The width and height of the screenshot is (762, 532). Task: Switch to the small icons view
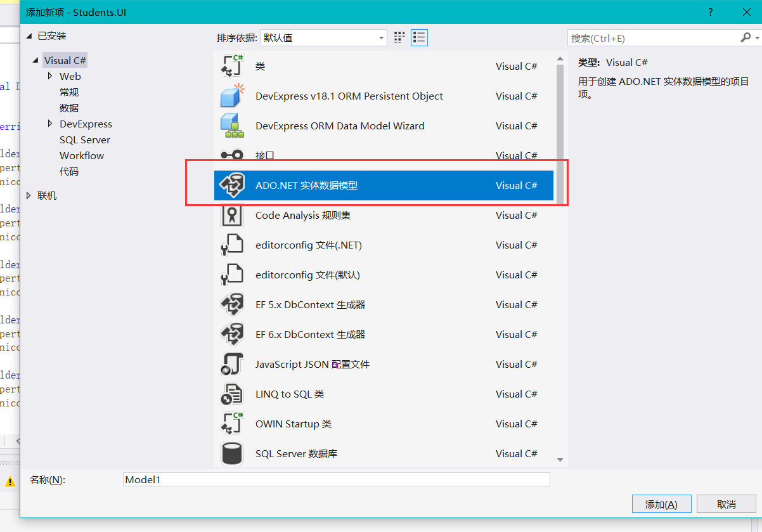(399, 38)
